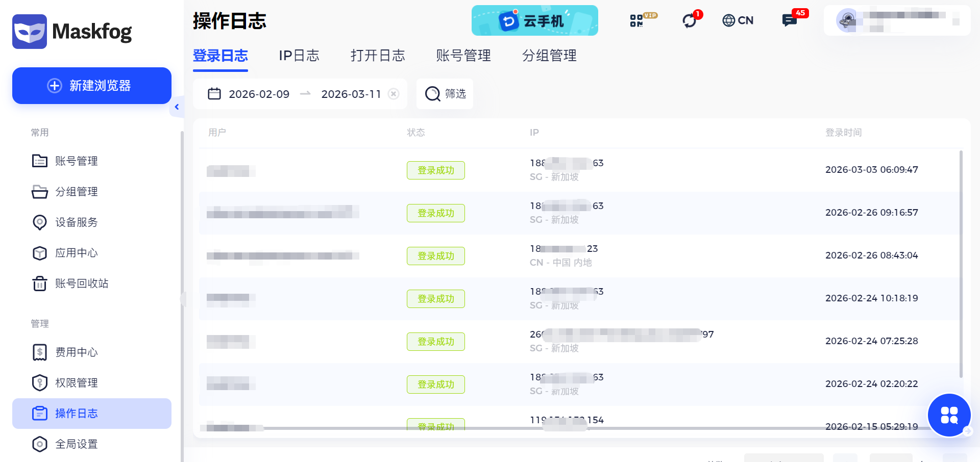Viewport: 980px width, 462px height.
Task: Select login time 2026-02-26 08:43:04
Action: coord(872,255)
